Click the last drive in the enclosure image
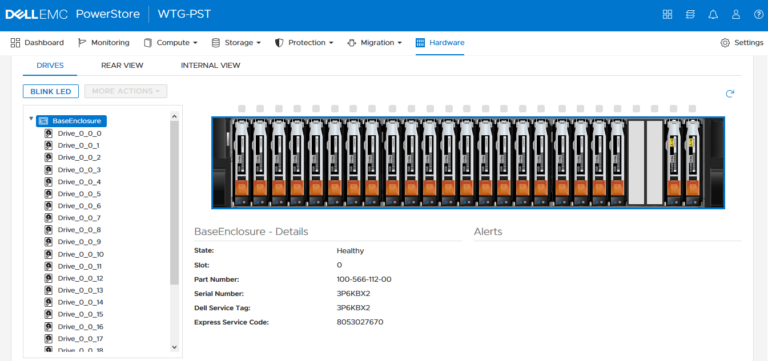This screenshot has height=361, width=768. pos(693,163)
